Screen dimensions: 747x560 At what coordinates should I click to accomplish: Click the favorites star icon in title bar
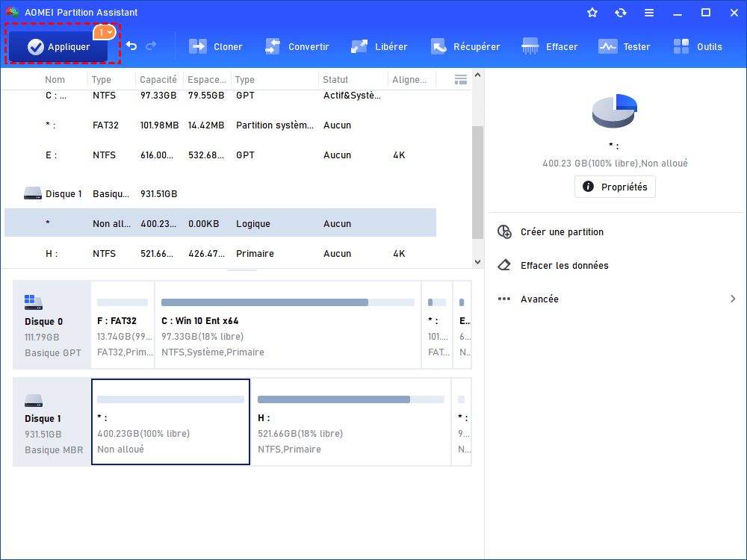592,13
